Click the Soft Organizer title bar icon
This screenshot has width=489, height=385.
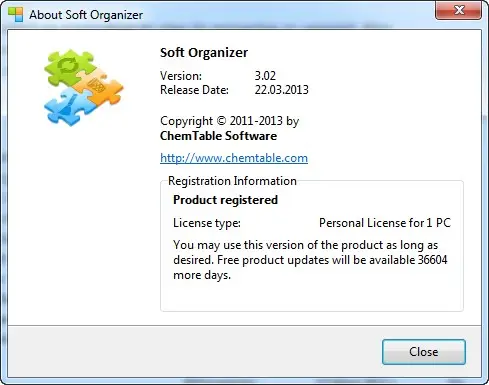15,15
